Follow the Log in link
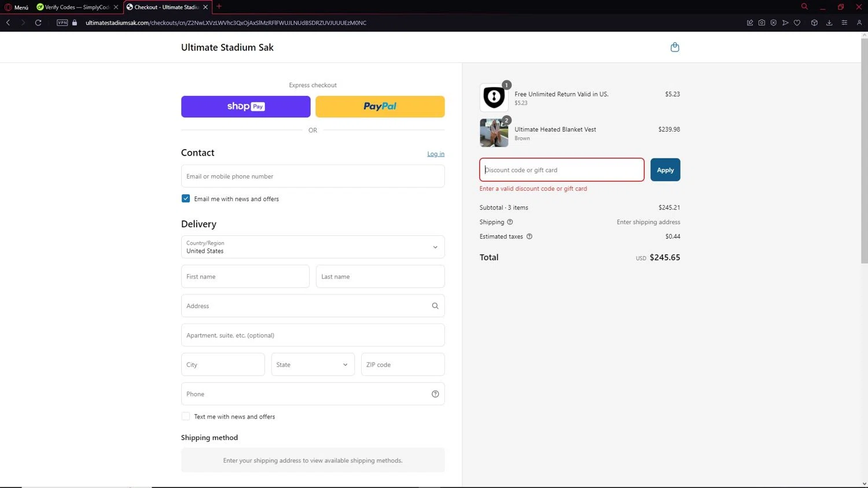Image resolution: width=868 pixels, height=488 pixels. (x=436, y=154)
